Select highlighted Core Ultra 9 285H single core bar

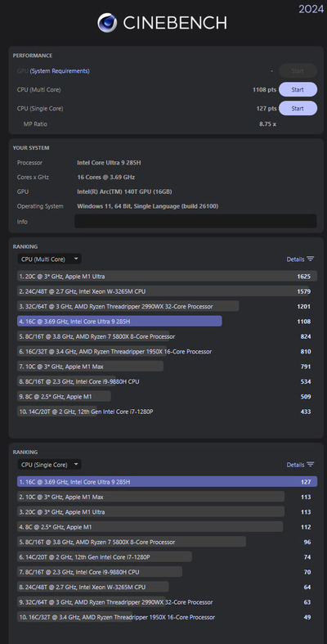click(x=167, y=482)
